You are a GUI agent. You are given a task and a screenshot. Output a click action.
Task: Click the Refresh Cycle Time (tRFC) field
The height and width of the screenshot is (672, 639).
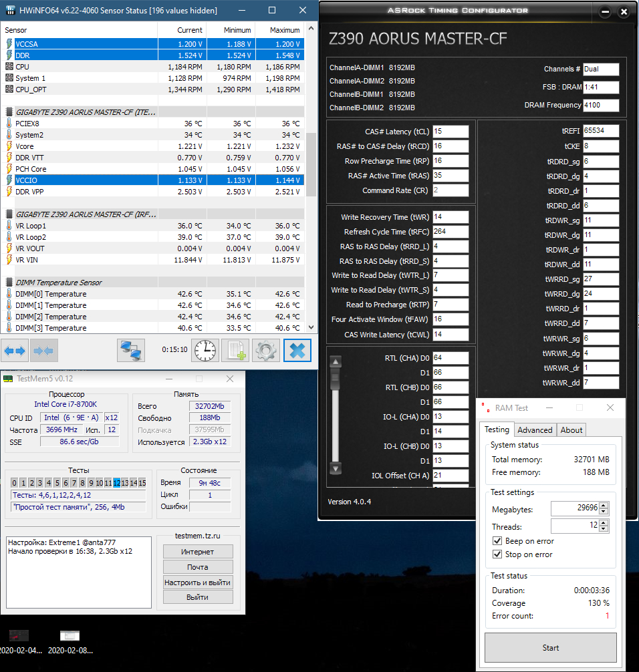(451, 231)
